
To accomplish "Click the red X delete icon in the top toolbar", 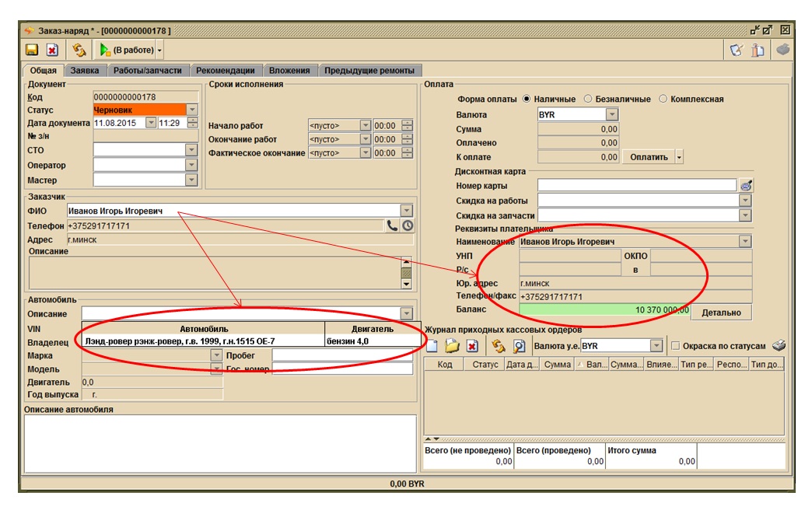I will pyautogui.click(x=52, y=50).
